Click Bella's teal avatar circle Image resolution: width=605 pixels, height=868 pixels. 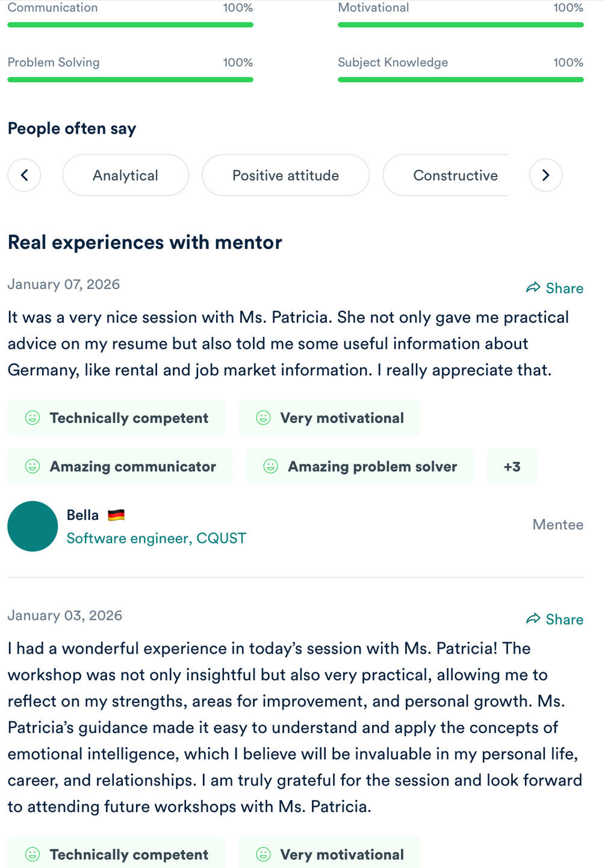[33, 526]
